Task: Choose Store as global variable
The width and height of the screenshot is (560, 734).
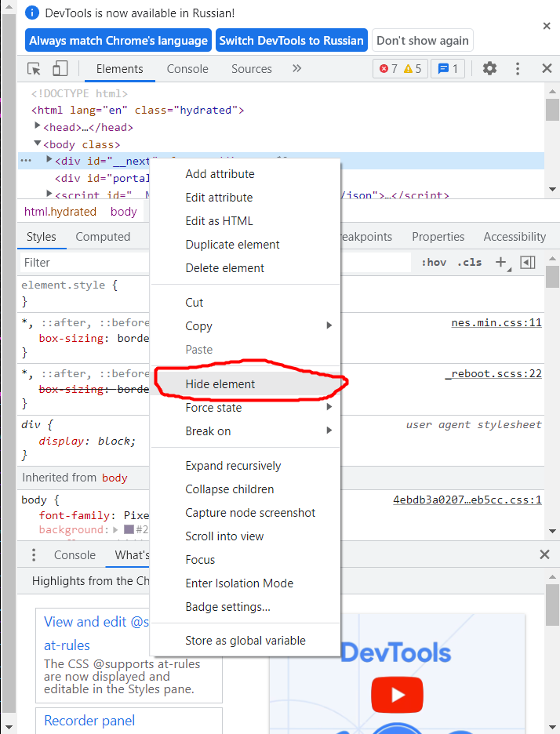Action: [x=245, y=641]
